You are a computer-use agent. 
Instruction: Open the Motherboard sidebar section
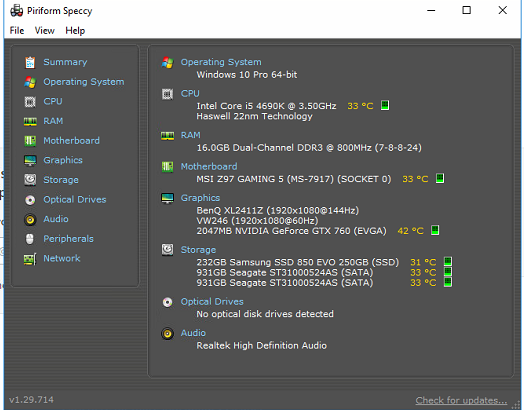71,141
